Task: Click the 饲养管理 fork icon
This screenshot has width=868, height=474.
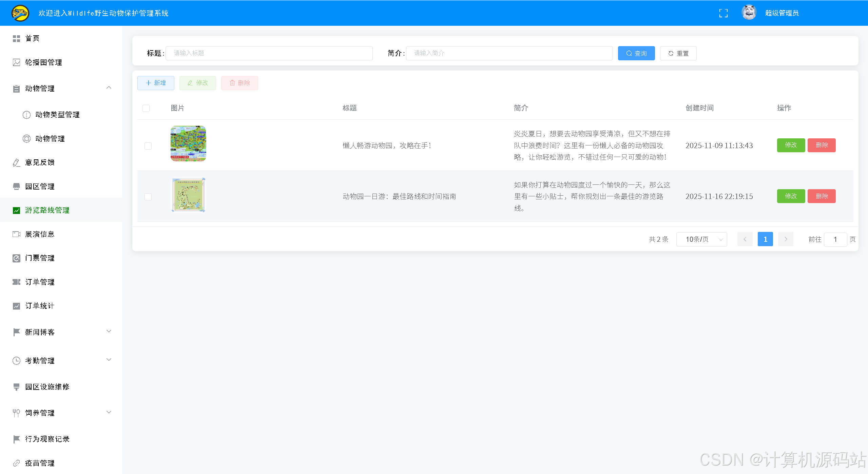Action: [16, 413]
